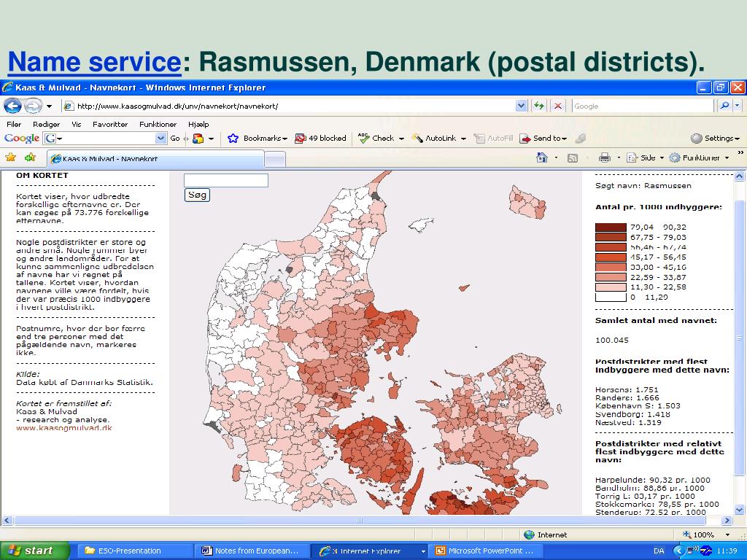Click the Add to Favorites icon

(30, 157)
